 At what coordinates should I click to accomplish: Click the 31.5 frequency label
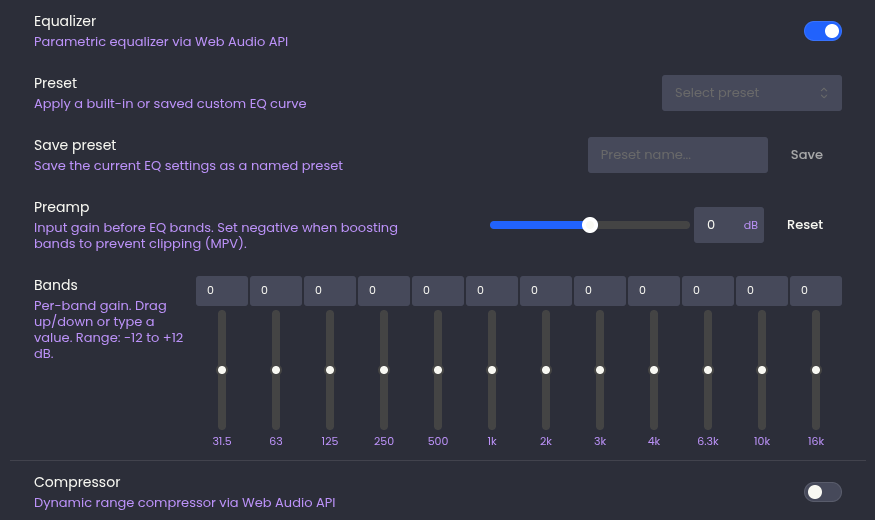[x=222, y=441]
